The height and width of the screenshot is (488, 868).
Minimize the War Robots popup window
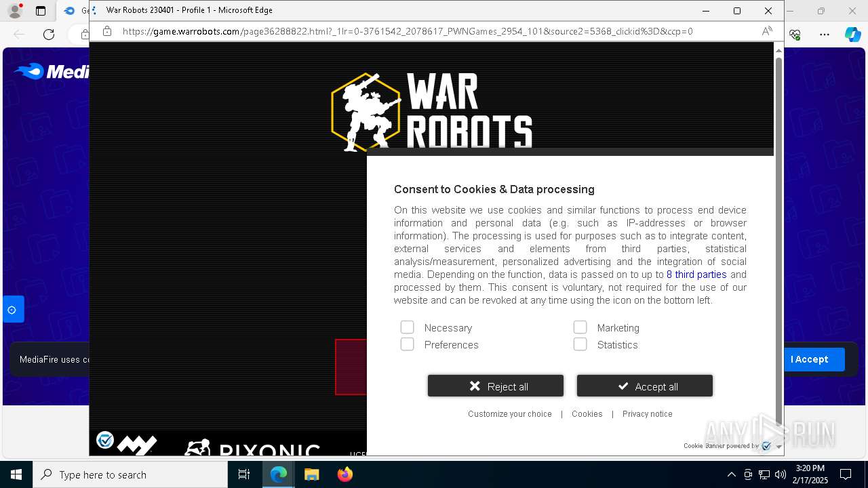tap(706, 11)
